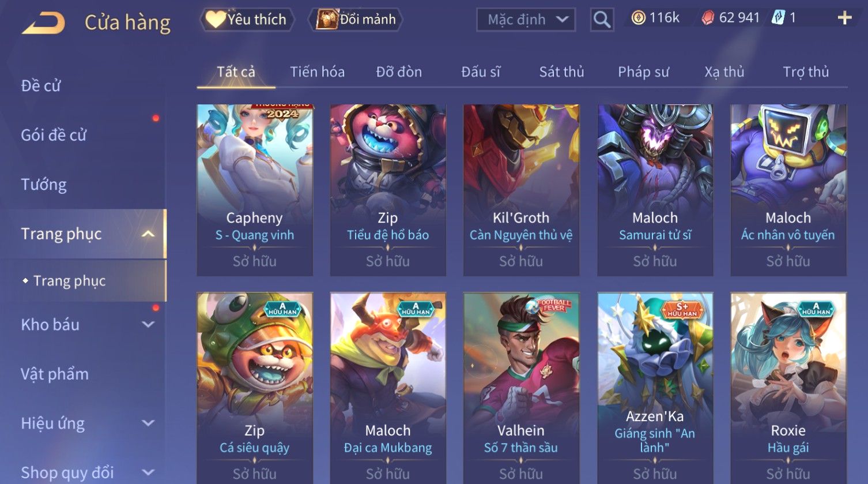Tap the heart icon on Yêu thích
Image resolution: width=868 pixels, height=484 pixels.
pos(216,20)
